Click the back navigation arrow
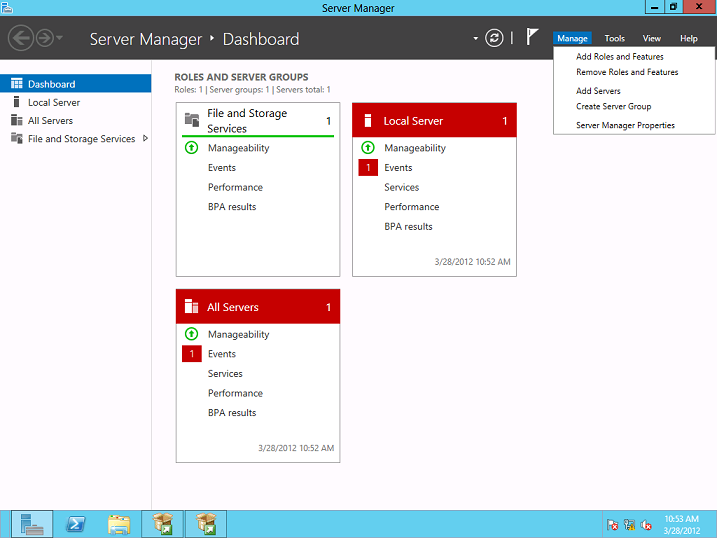 (x=21, y=38)
